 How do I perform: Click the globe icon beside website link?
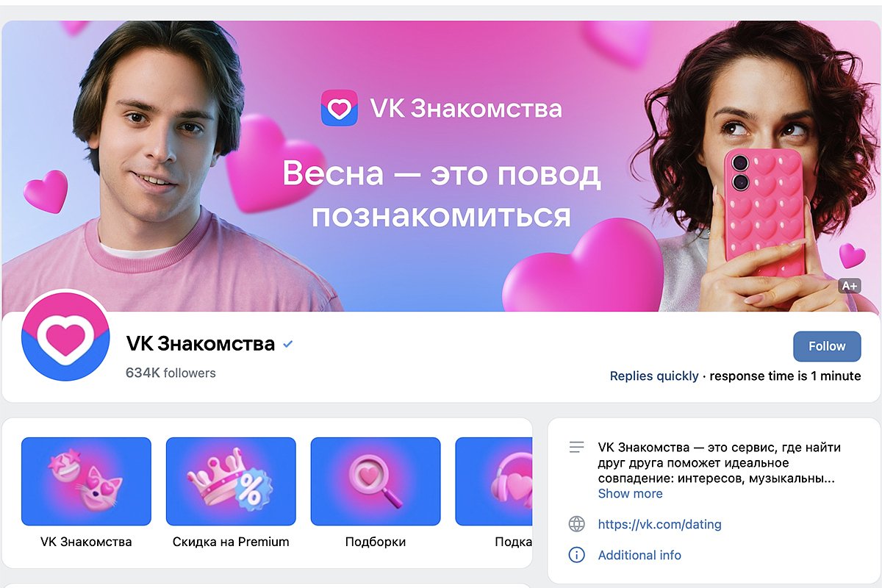577,524
